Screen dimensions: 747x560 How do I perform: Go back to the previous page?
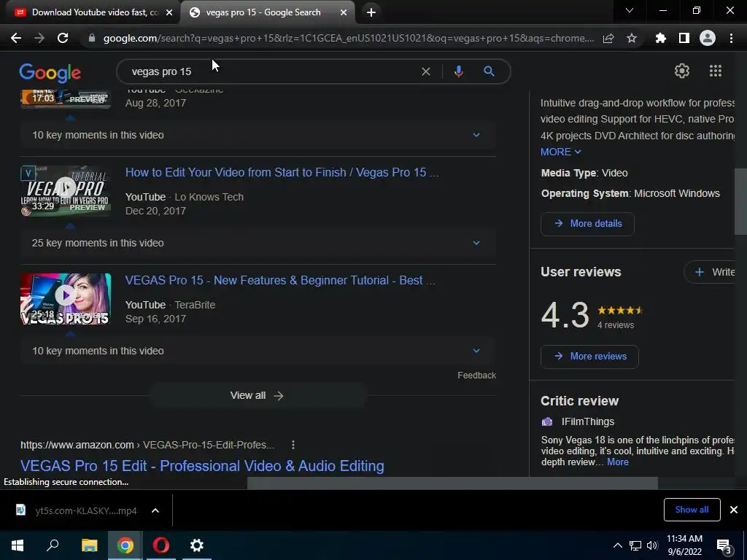pos(16,38)
